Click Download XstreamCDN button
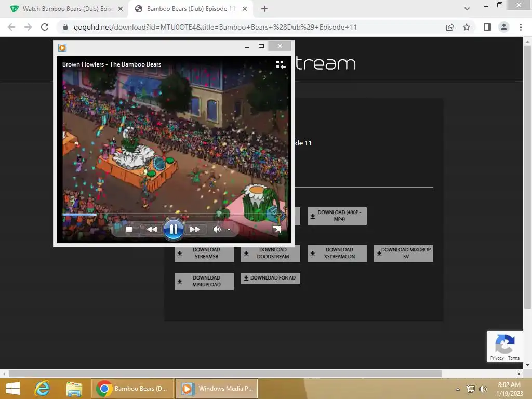The width and height of the screenshot is (532, 399). [337, 253]
